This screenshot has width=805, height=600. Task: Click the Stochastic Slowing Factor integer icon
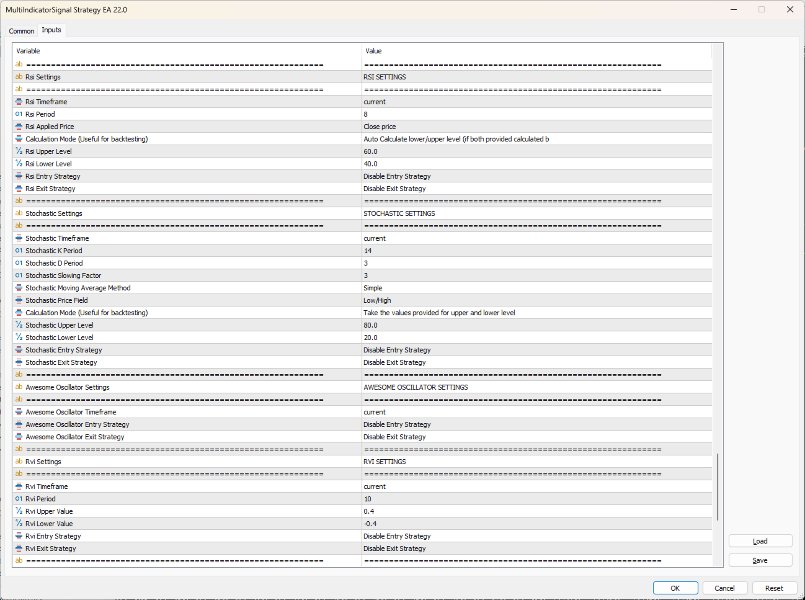click(19, 275)
